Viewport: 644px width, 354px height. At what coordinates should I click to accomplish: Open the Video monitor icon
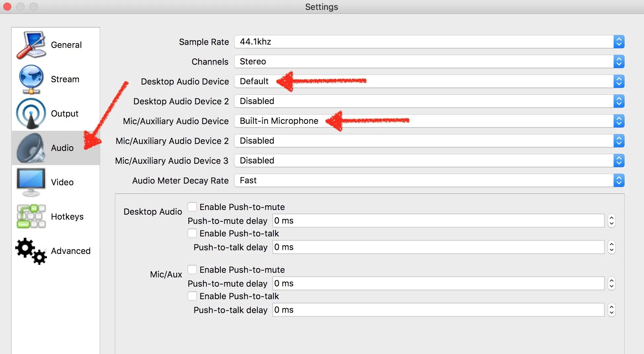(31, 182)
